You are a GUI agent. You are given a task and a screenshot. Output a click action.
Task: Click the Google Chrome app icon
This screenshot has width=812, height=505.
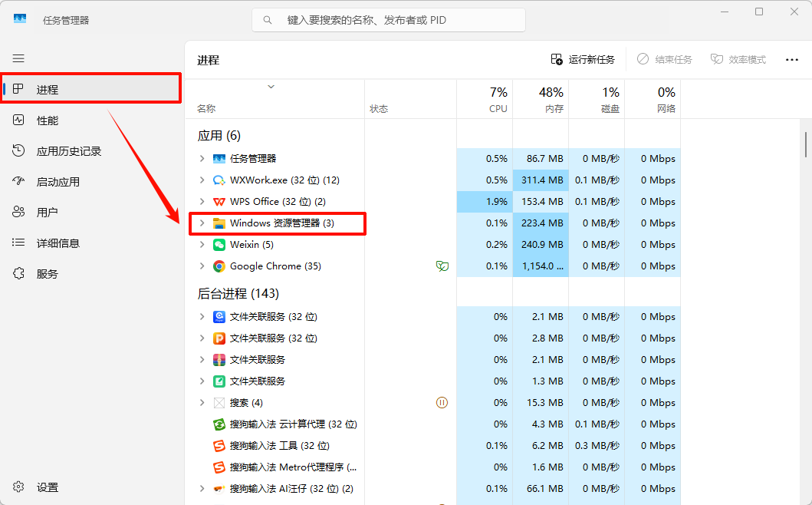[x=219, y=266]
